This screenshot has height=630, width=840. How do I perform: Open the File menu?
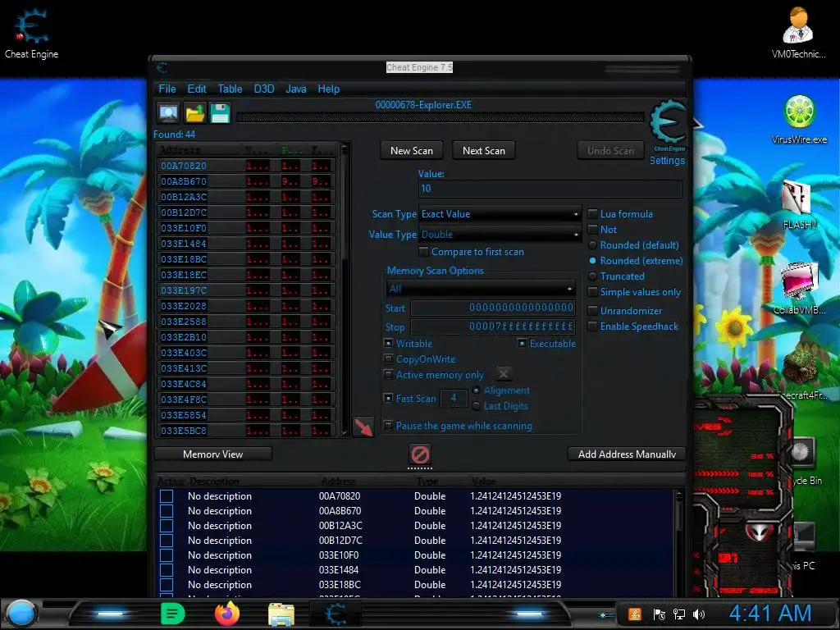tap(167, 89)
